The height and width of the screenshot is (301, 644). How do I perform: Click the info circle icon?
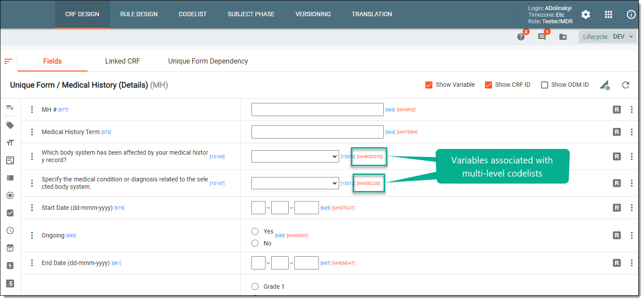(x=631, y=14)
